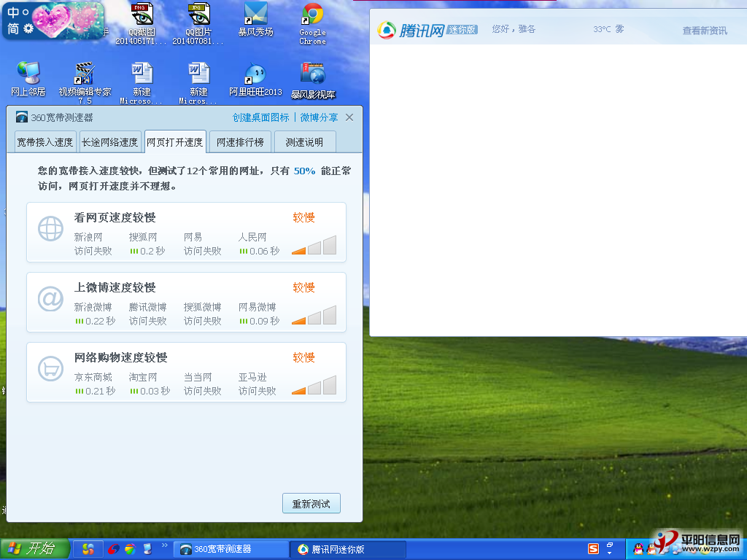Select the Word document labeled 新建 Microso...
Viewport: 747px width, 560px height.
click(x=142, y=83)
